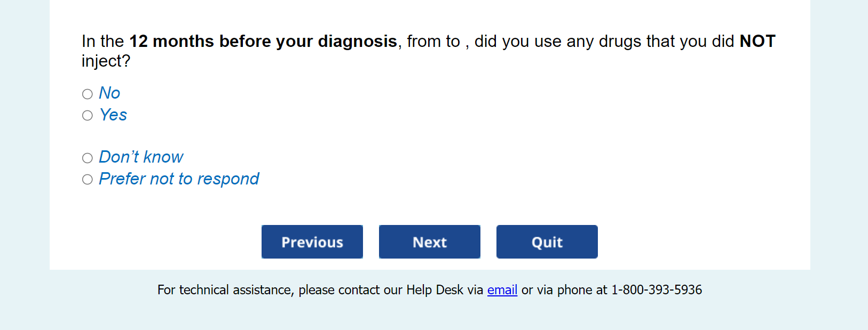Select the "No" radio button
Screen dimensions: 868x330
click(x=88, y=94)
